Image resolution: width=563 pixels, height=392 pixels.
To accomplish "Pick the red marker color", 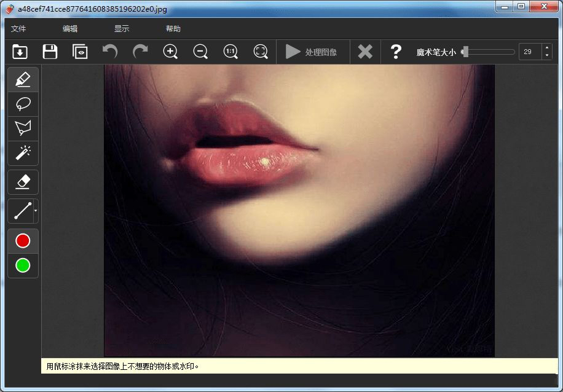I will pyautogui.click(x=23, y=241).
